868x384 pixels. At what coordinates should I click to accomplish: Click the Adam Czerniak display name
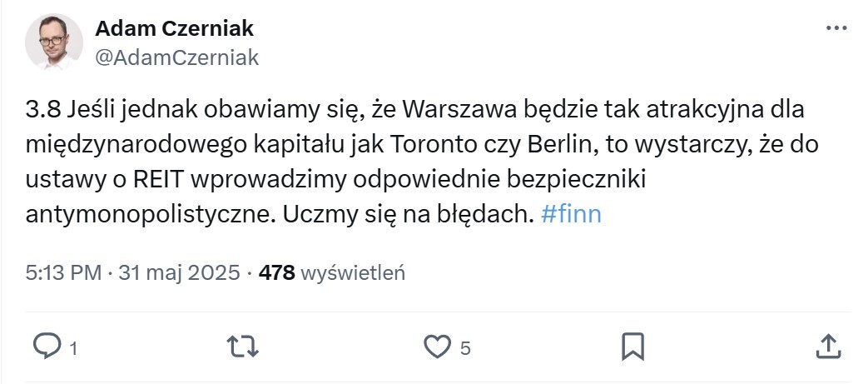coord(174,28)
